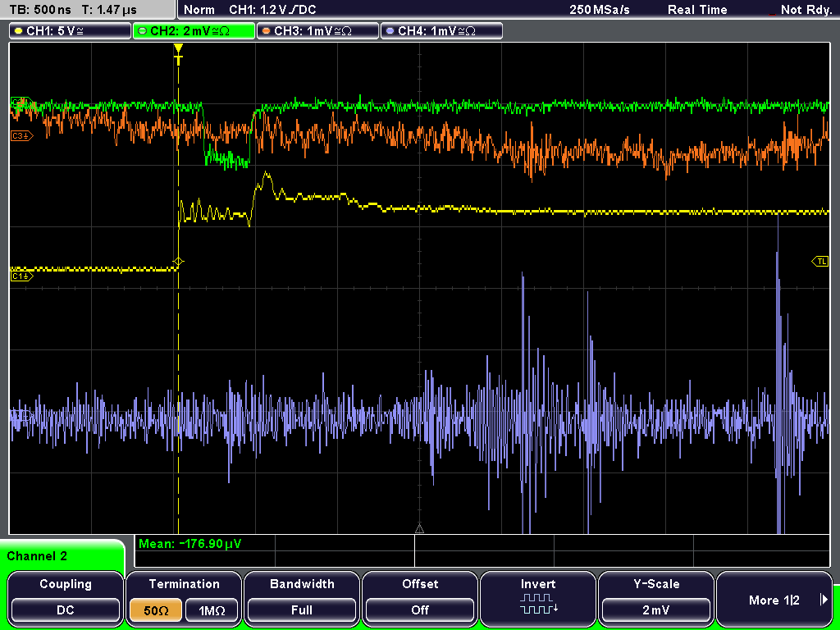
Task: Select the CH3: 1 mV channel tab
Action: point(317,31)
